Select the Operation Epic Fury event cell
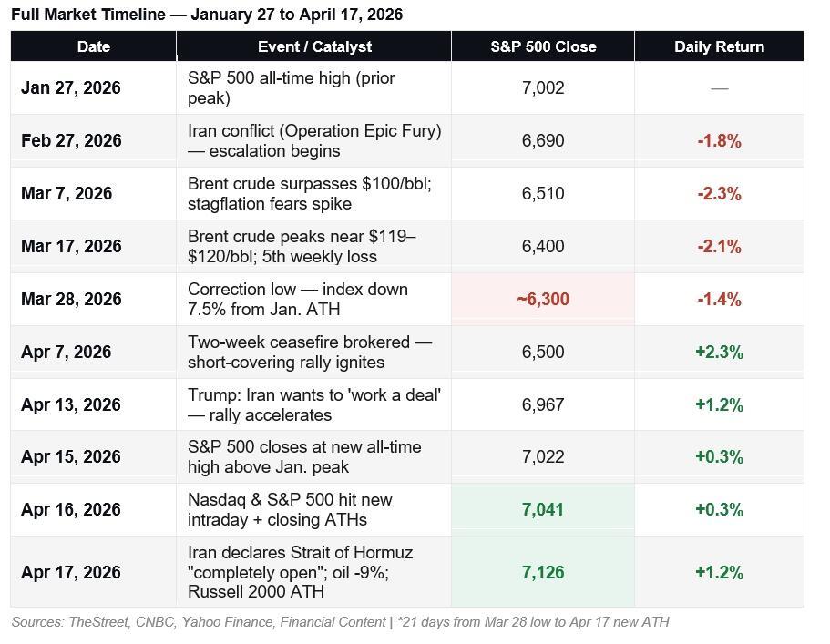This screenshot has width=830, height=644. point(314,141)
